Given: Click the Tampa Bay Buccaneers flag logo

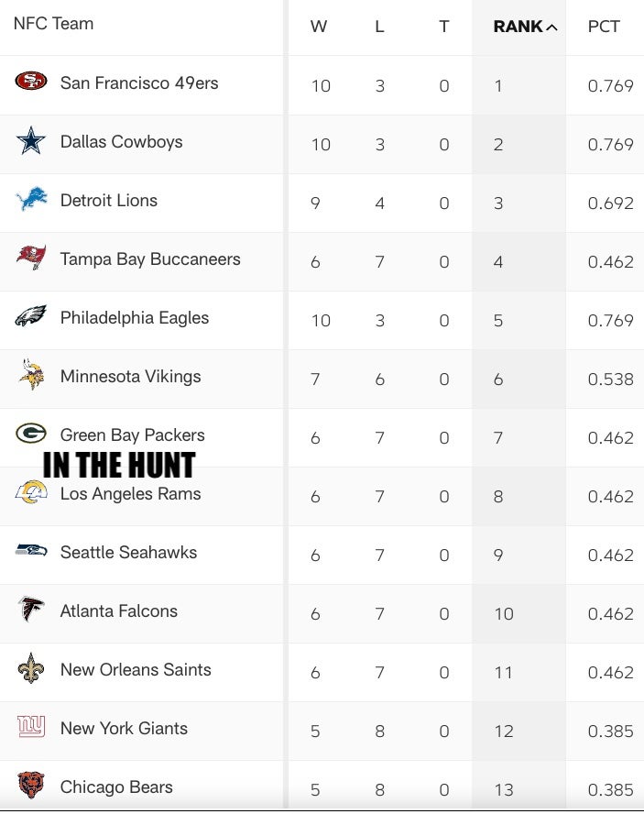Looking at the screenshot, I should (31, 258).
